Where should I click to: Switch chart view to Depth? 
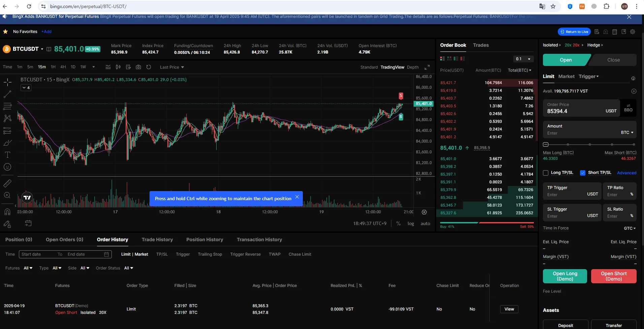tap(413, 67)
